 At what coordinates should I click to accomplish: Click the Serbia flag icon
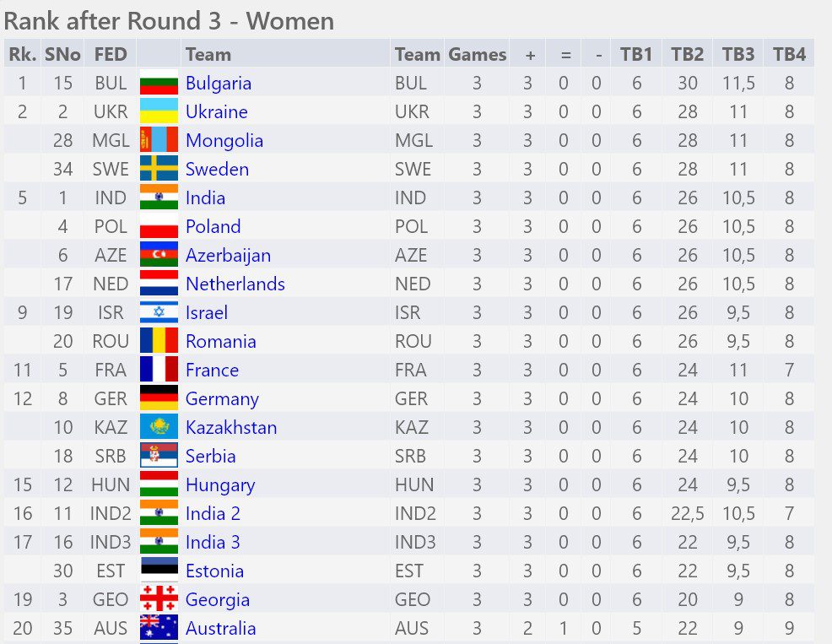click(159, 455)
